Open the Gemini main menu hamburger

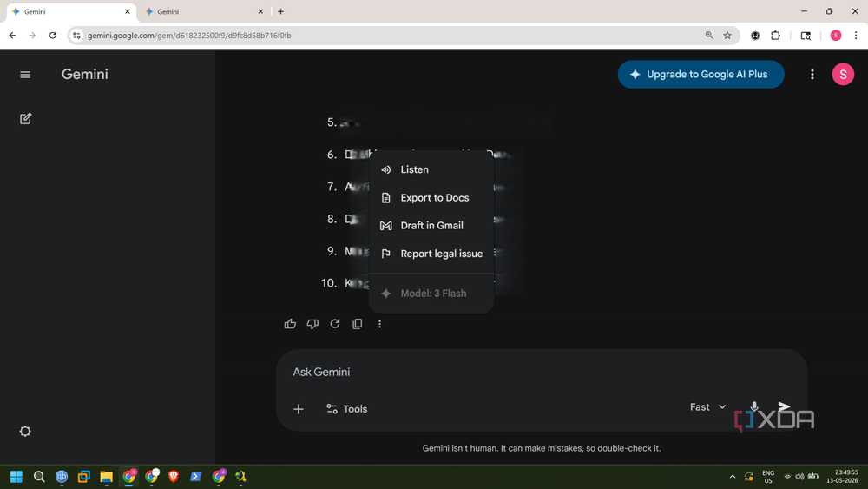point(25,75)
